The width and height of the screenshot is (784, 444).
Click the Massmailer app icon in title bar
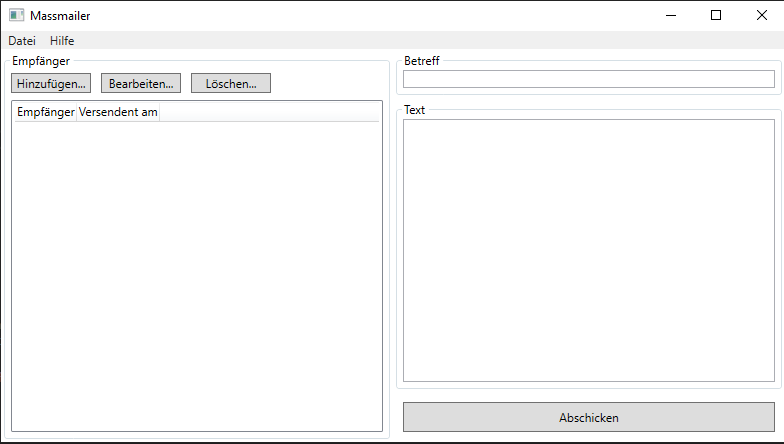16,15
